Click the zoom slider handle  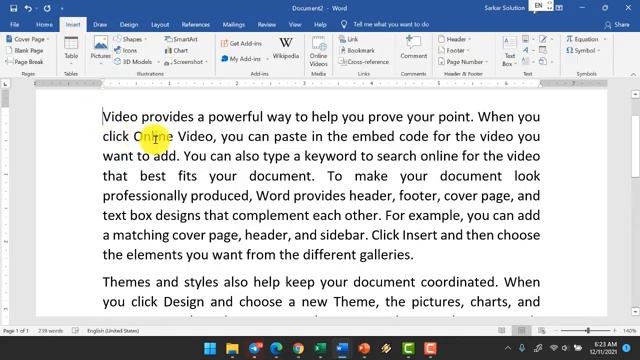coord(588,331)
